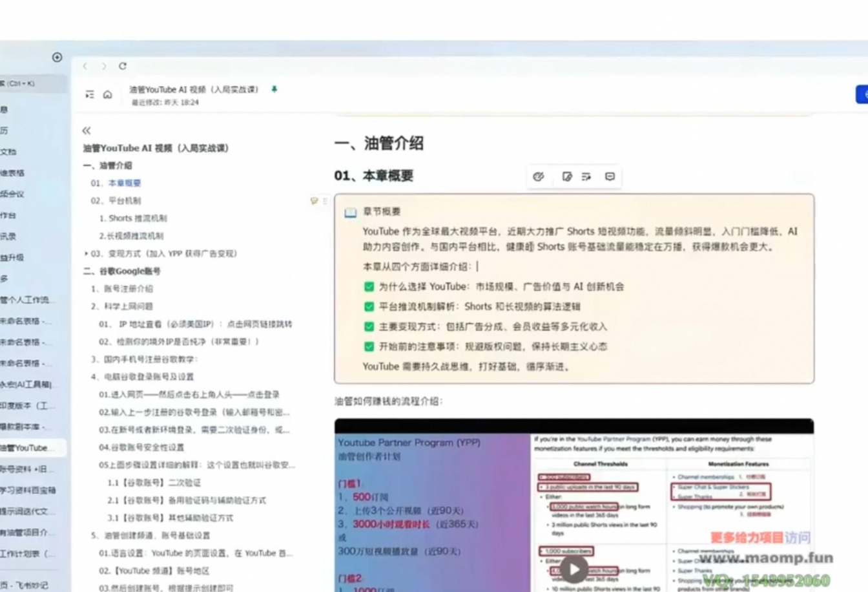Open the 爆款副本库 sidebar item
The image size is (868, 592).
coord(26,427)
